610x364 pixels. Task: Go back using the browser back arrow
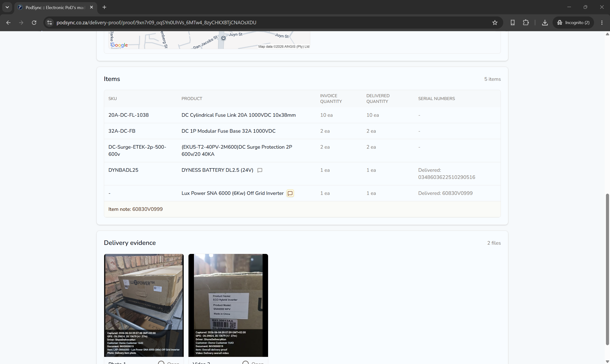click(8, 23)
